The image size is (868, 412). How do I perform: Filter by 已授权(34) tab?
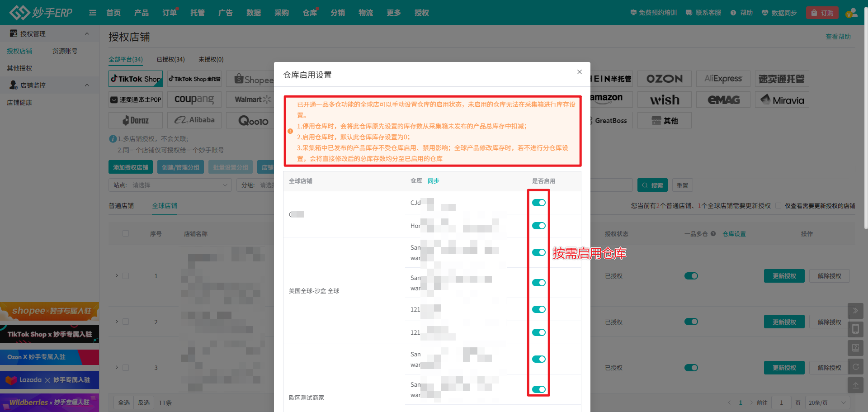pos(170,59)
